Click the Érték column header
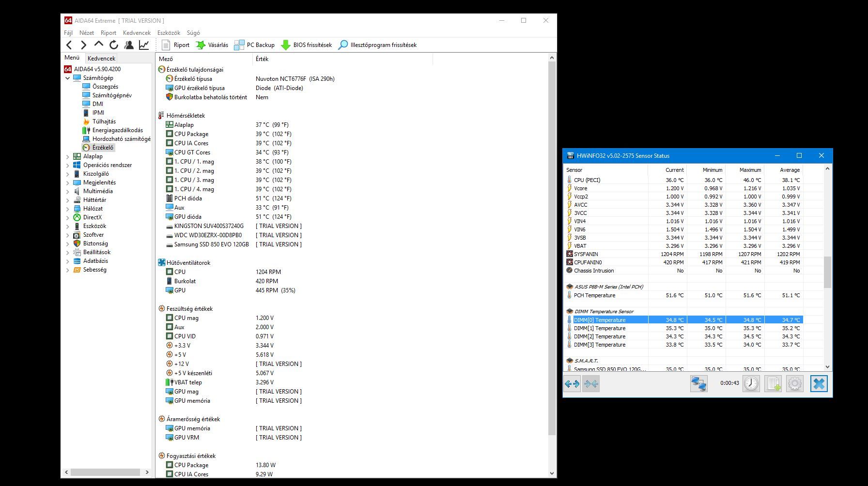The image size is (868, 486). [342, 59]
